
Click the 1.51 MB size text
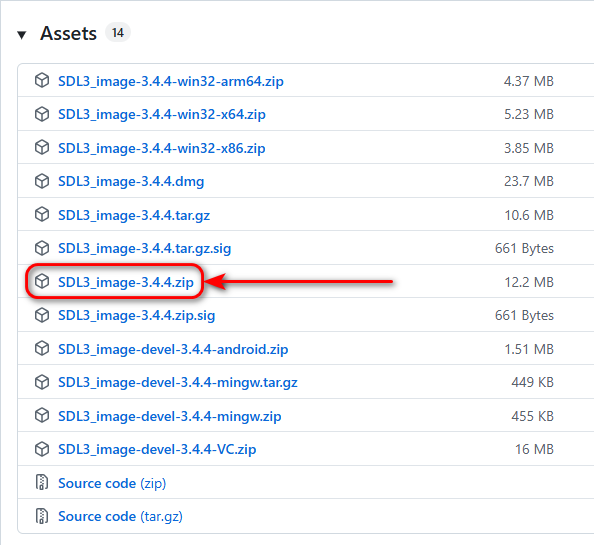click(529, 349)
